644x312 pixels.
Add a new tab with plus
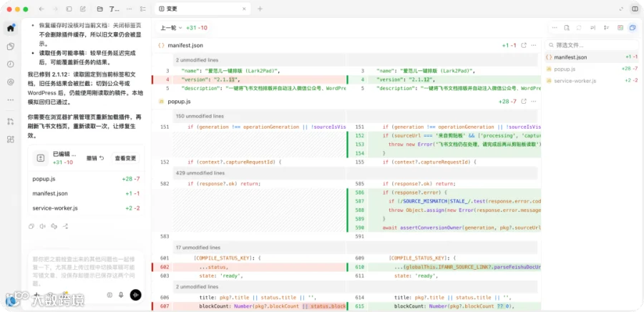coord(260,9)
